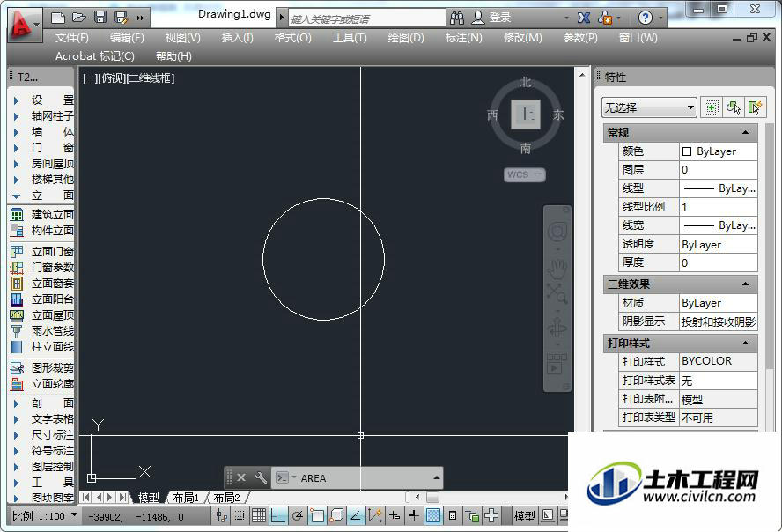Screen dimensions: 782x532
Task: Toggle Dynamic UCS in status bar
Action: pyautogui.click(x=375, y=516)
